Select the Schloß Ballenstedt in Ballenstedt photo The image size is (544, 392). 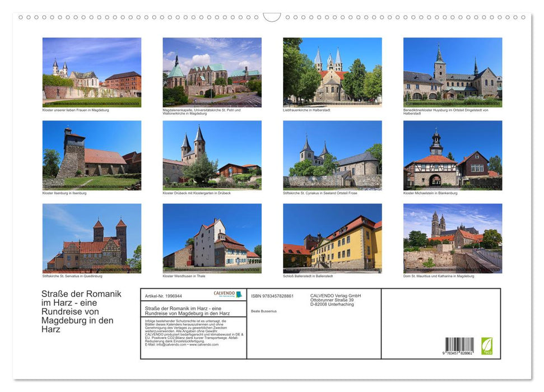point(333,238)
